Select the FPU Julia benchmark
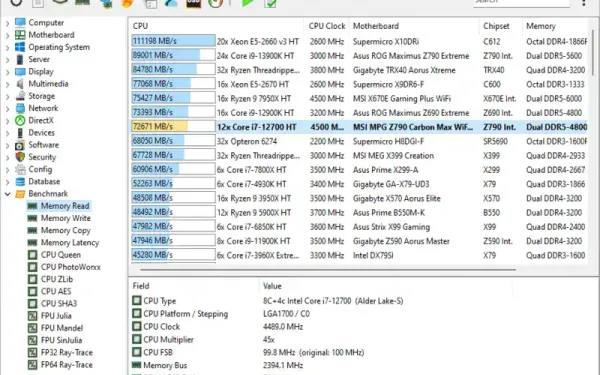The image size is (600, 375). pos(50,316)
